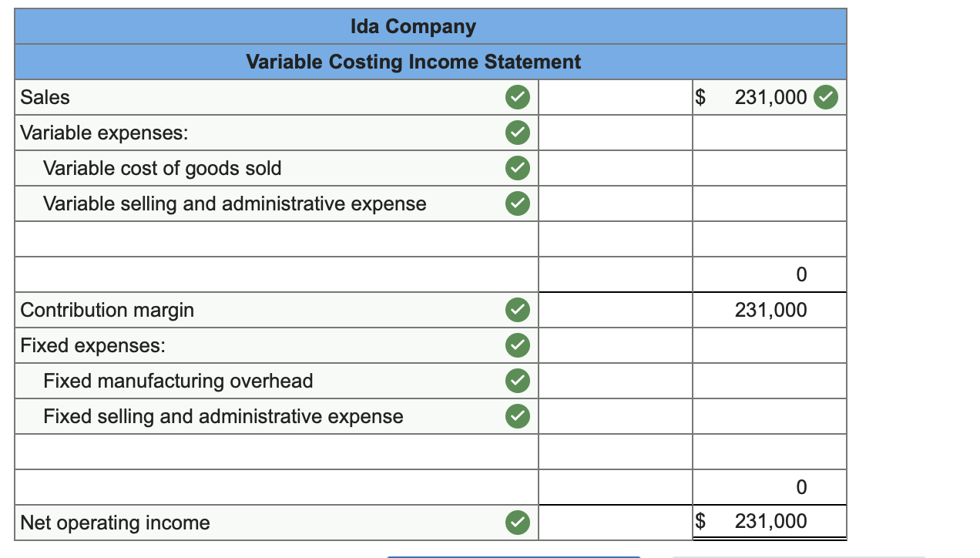Click the Sales total field showing 231,000
This screenshot has height=558, width=980.
click(770, 98)
